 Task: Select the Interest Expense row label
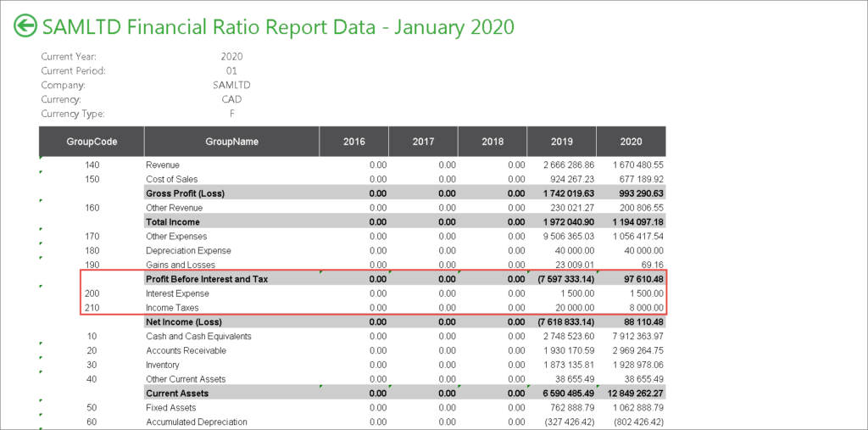coord(178,293)
